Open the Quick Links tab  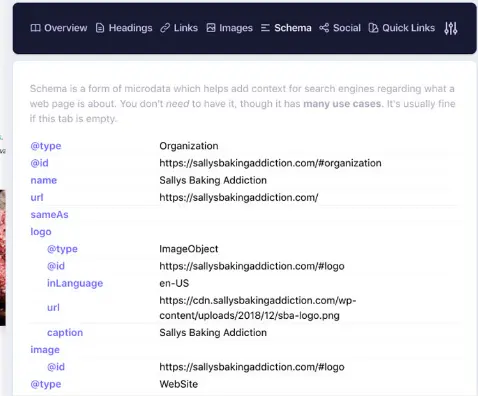point(402,28)
